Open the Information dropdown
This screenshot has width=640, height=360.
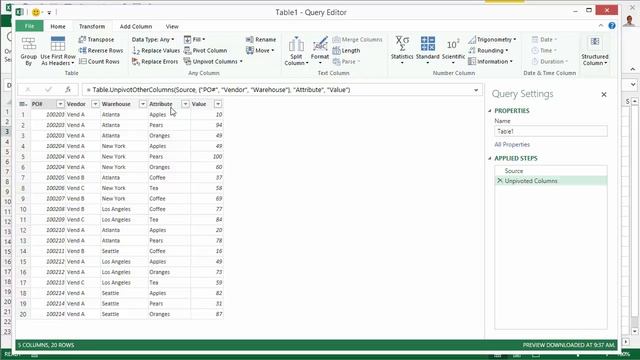[x=490, y=62]
